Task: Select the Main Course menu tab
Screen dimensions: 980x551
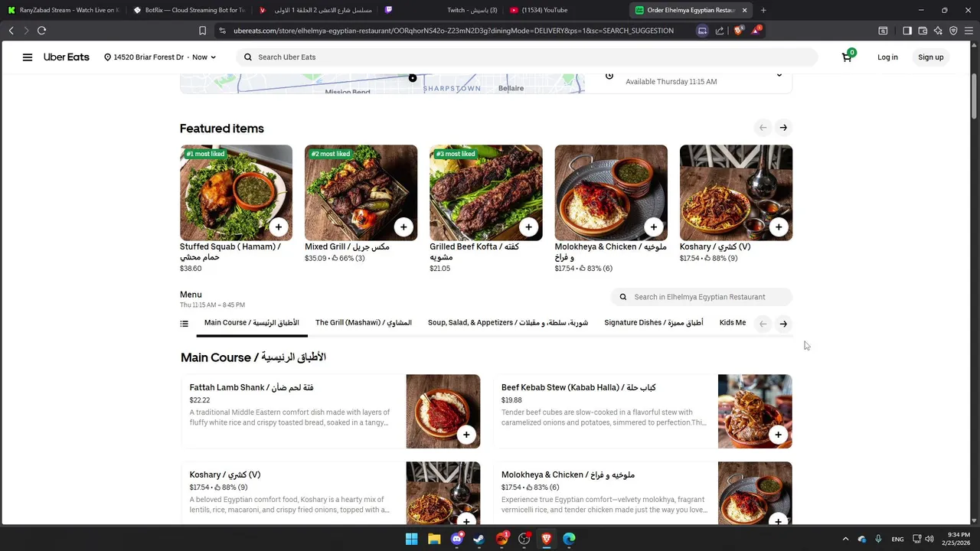Action: click(252, 323)
